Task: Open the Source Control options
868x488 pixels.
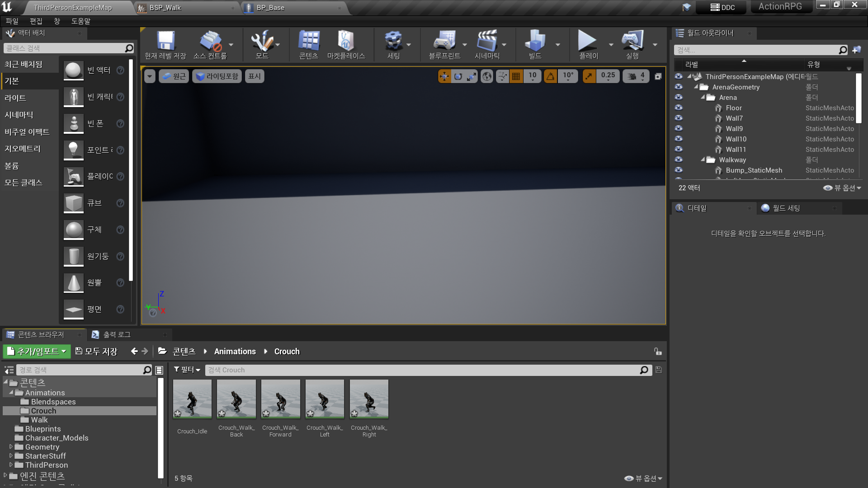Action: pyautogui.click(x=211, y=44)
